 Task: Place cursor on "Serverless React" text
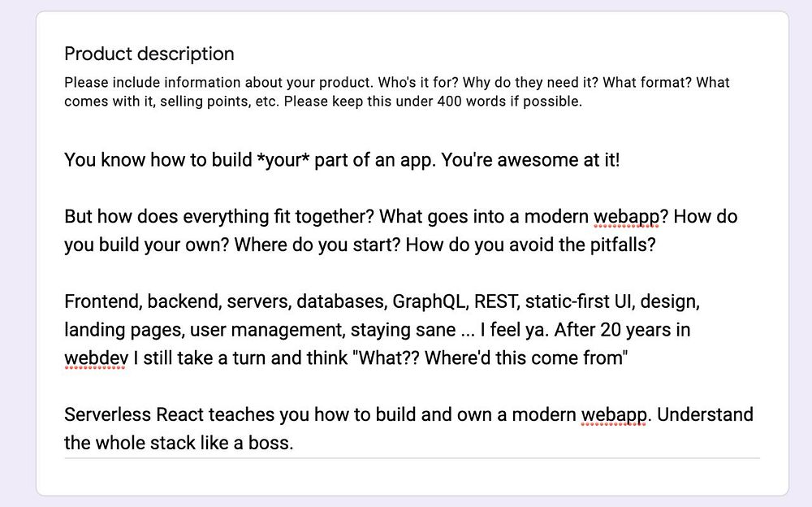133,414
